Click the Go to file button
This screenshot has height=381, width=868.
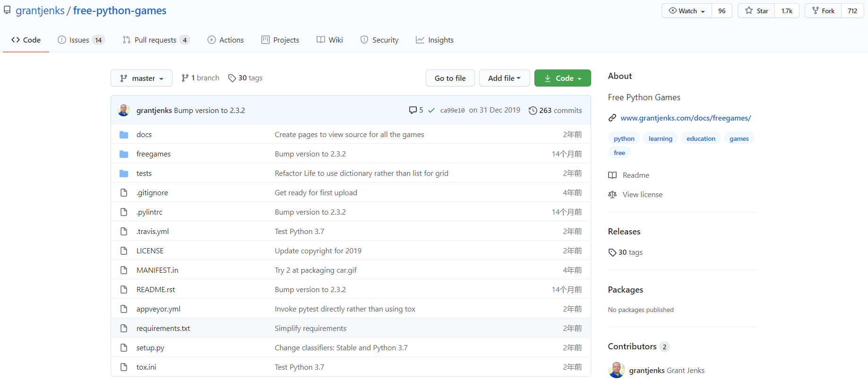pyautogui.click(x=450, y=78)
